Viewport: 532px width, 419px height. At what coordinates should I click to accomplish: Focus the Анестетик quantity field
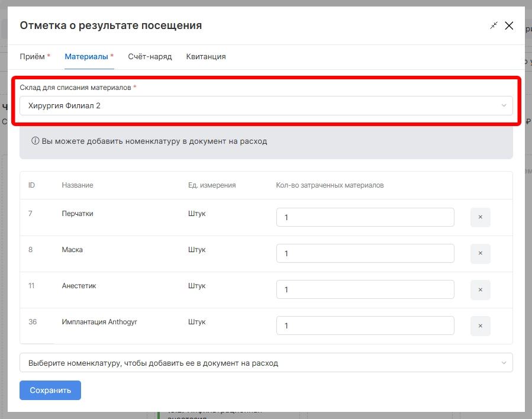(x=365, y=290)
